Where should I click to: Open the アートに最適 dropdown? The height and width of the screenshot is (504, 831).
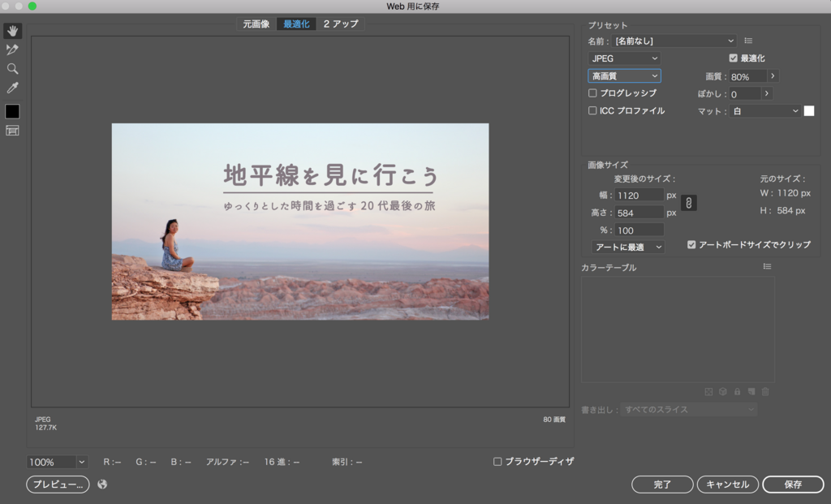click(x=628, y=247)
